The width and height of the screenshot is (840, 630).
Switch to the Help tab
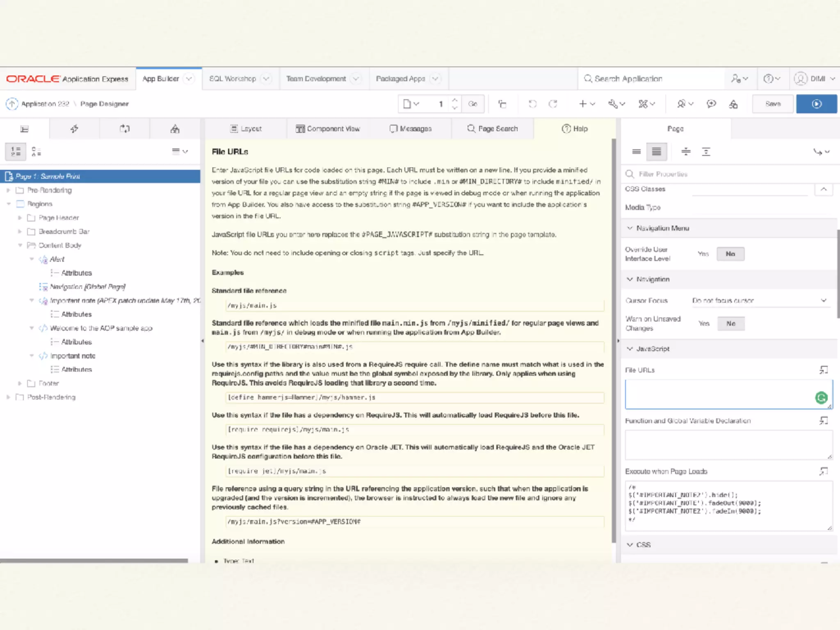(575, 129)
